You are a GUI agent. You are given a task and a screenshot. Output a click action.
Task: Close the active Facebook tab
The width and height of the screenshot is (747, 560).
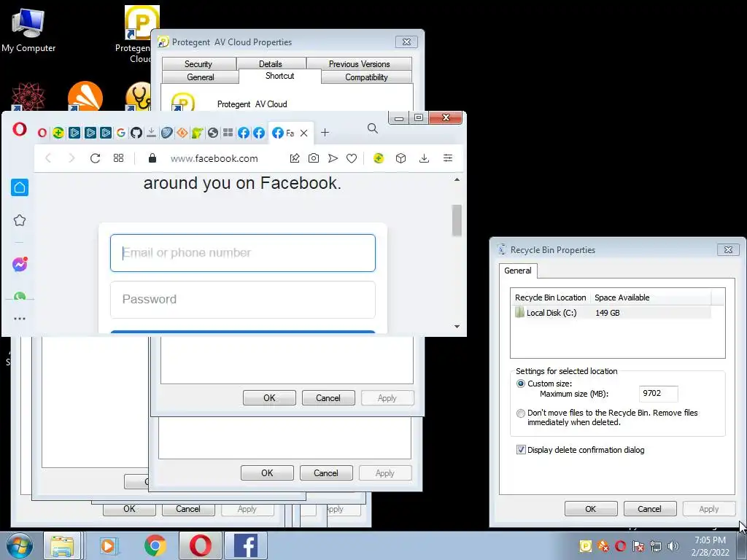coord(304,133)
